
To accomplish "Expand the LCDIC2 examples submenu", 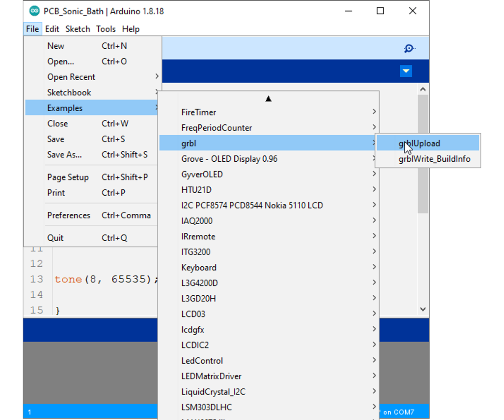I will point(269,346).
